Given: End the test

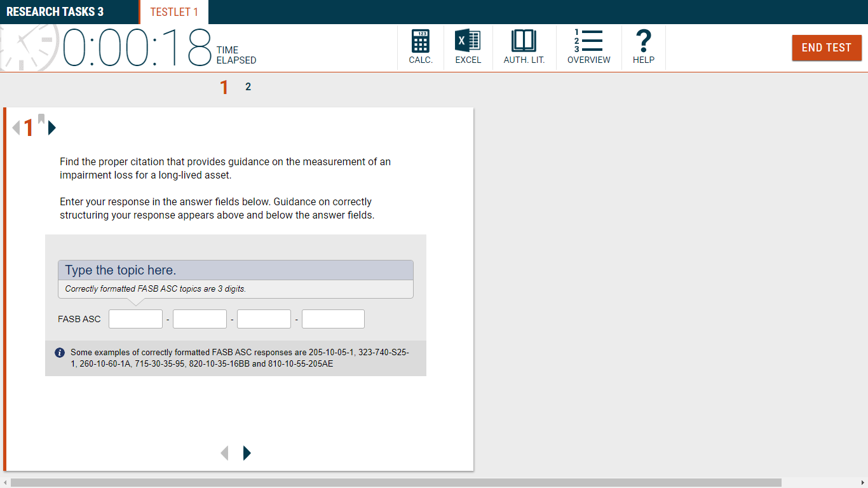Looking at the screenshot, I should click(x=827, y=47).
